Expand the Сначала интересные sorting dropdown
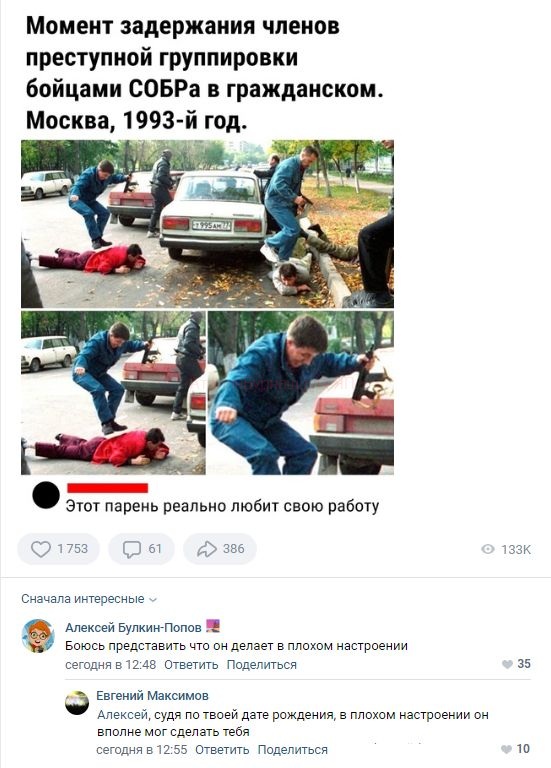The width and height of the screenshot is (551, 768). (89, 599)
